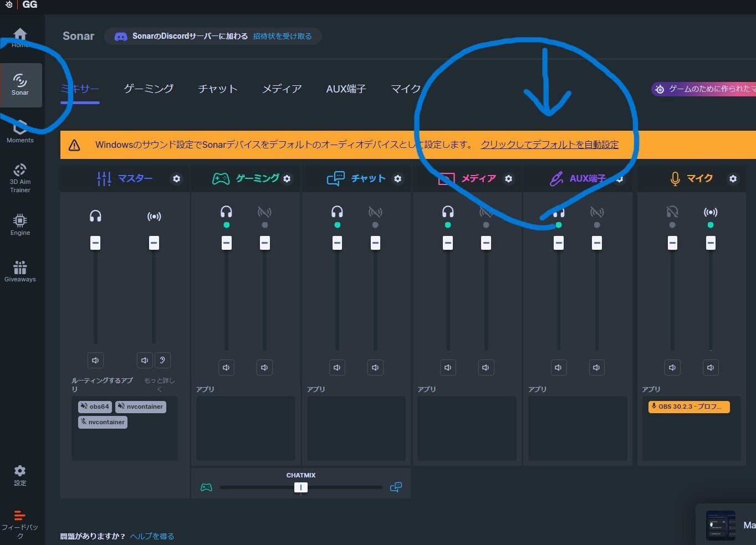Viewport: 756px width, 545px height.
Task: Center the CHATMIX balance slider
Action: tap(300, 487)
